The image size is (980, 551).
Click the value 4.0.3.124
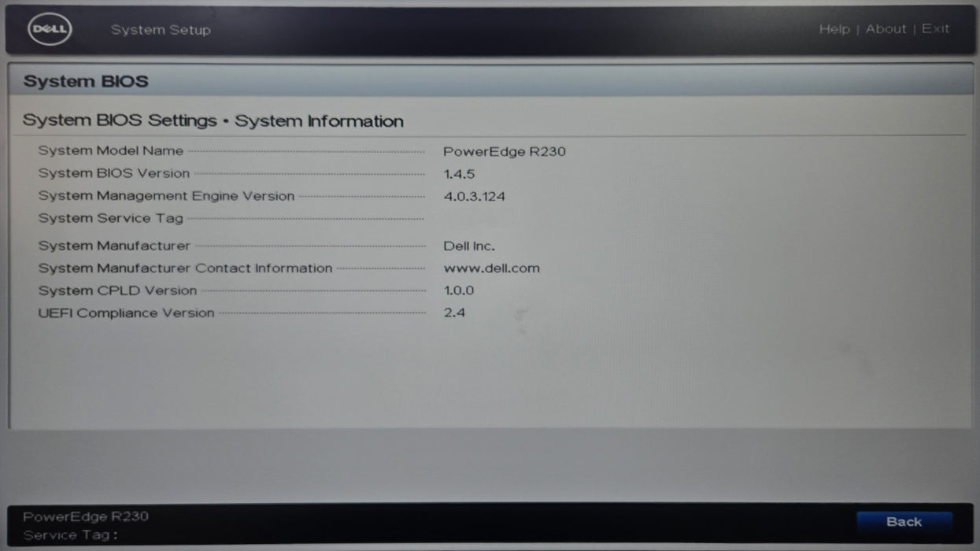[475, 196]
